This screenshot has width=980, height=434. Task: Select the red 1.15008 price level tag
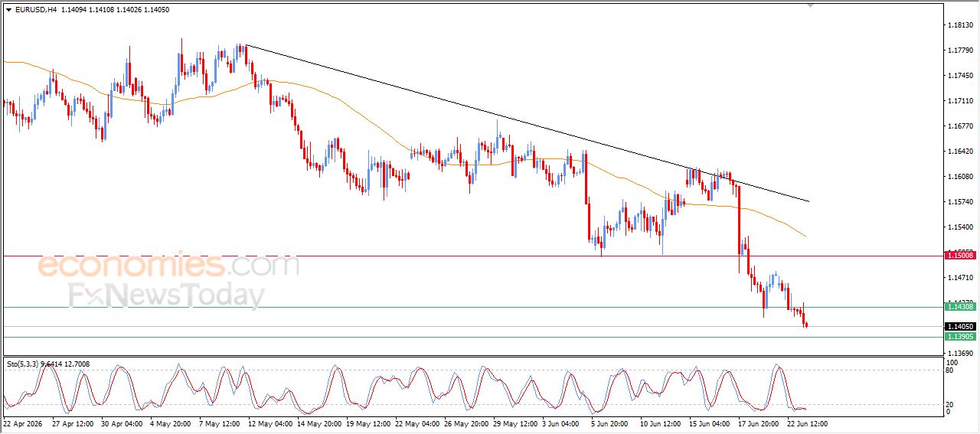(960, 255)
